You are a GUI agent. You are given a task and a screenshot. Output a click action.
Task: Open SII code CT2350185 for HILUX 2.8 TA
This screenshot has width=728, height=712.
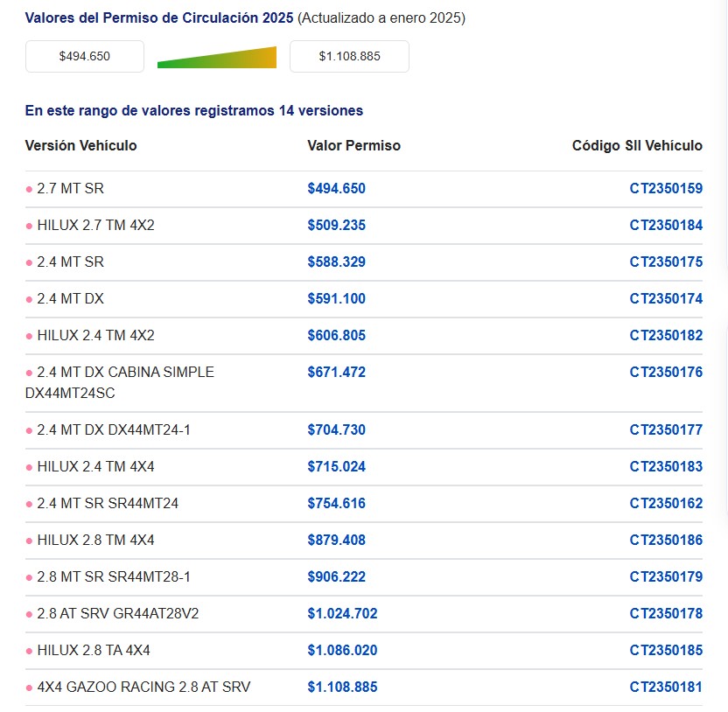[665, 651]
